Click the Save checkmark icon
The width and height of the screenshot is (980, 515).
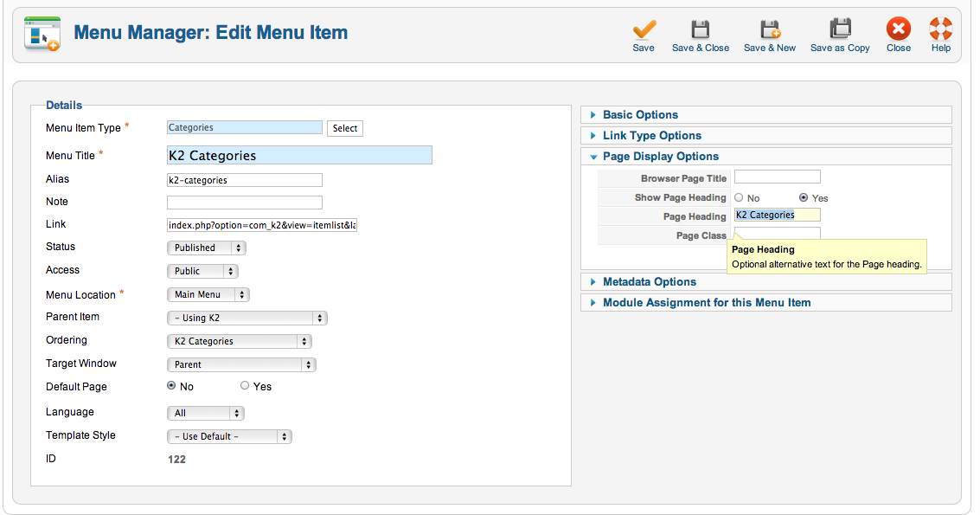click(x=644, y=29)
